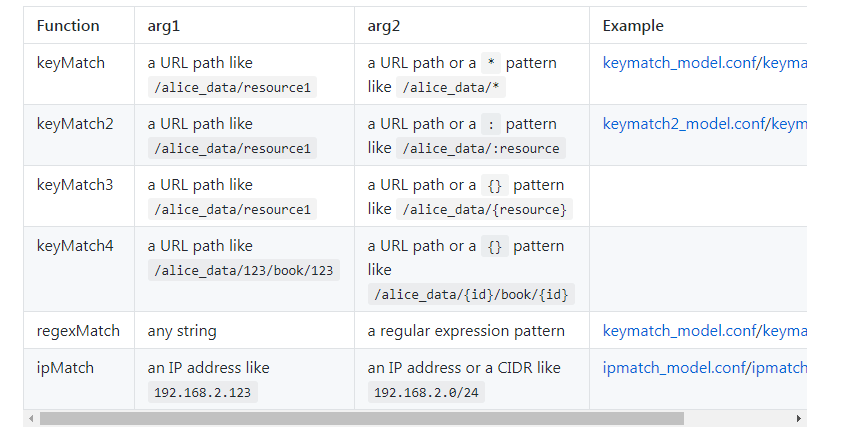850x433 pixels.
Task: Click the Function column header
Action: click(x=68, y=26)
